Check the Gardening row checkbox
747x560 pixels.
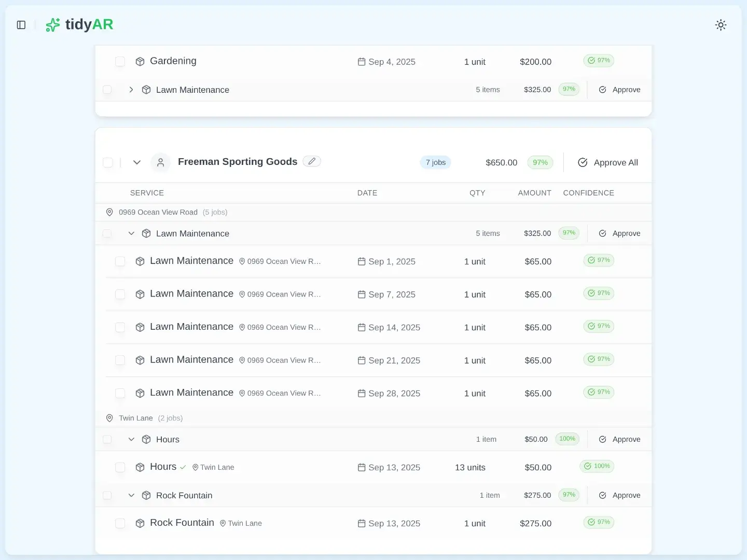[x=120, y=61]
